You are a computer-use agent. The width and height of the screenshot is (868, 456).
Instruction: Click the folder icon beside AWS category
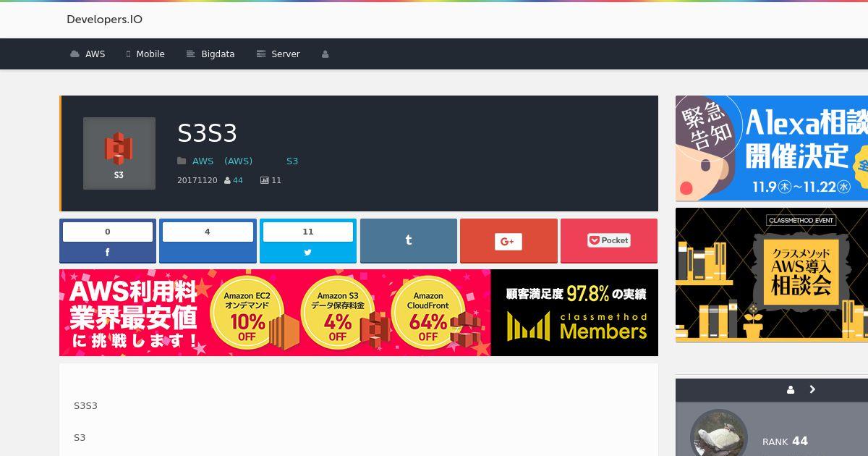tap(182, 161)
